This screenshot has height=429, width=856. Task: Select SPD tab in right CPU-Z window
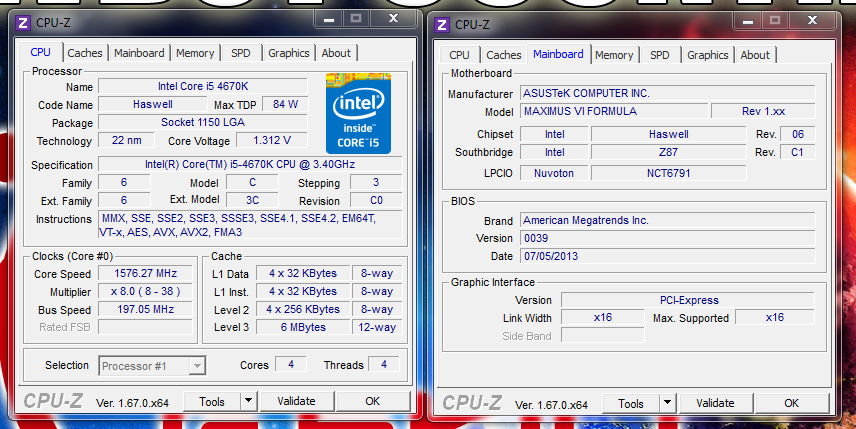point(659,55)
